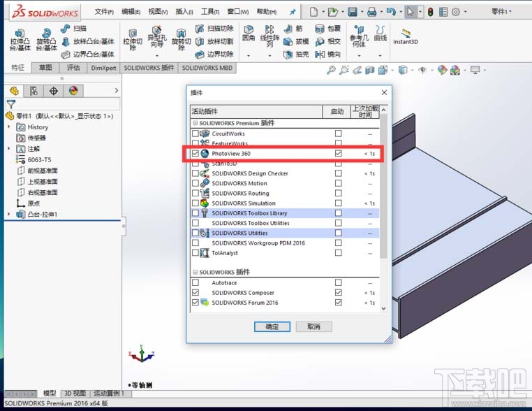The height and width of the screenshot is (411, 532).
Task: Switch to the 模型 bottom tab
Action: (50, 394)
